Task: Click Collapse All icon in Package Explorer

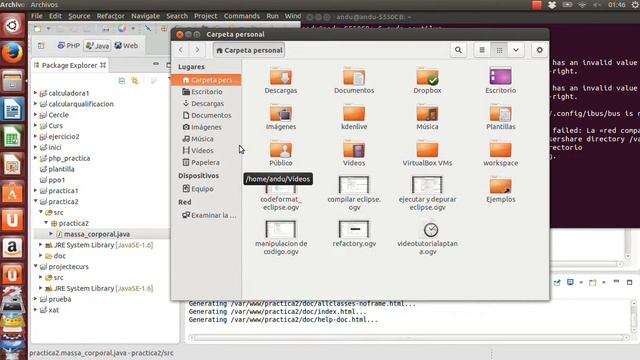Action: pyautogui.click(x=122, y=81)
